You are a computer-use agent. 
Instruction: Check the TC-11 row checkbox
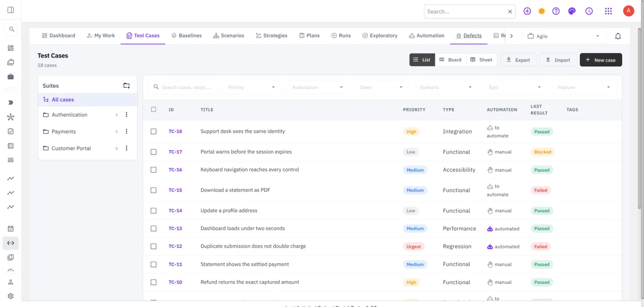tap(153, 265)
